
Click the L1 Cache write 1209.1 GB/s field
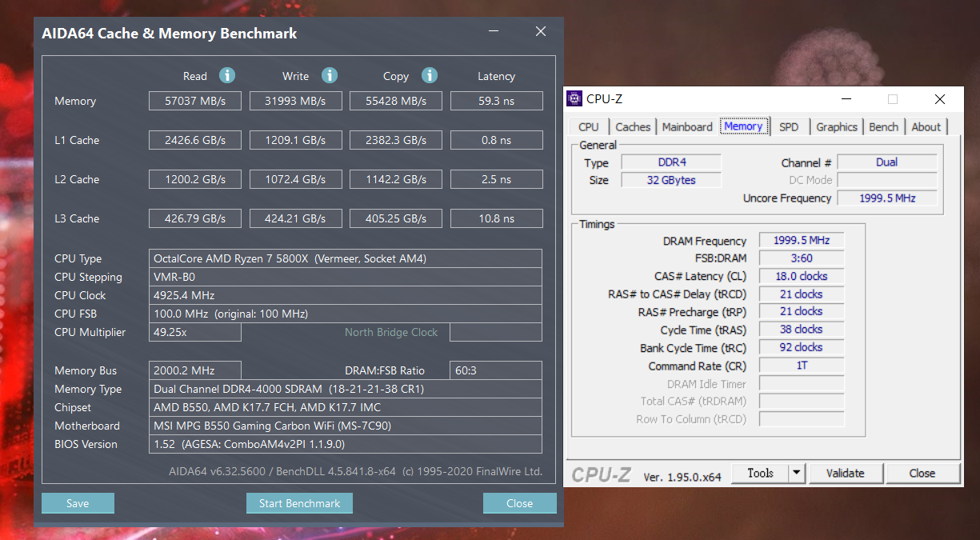[x=296, y=140]
